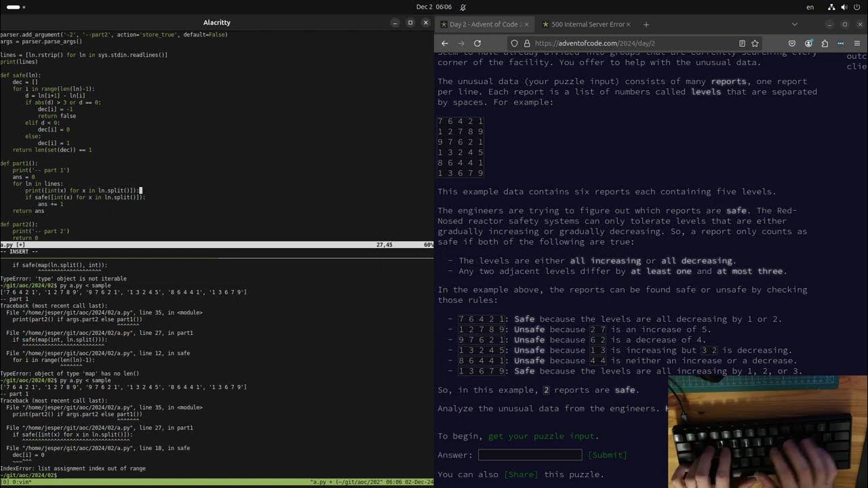Image resolution: width=868 pixels, height=488 pixels.
Task: Expand the list-all-tabs dropdown
Action: coord(795,24)
